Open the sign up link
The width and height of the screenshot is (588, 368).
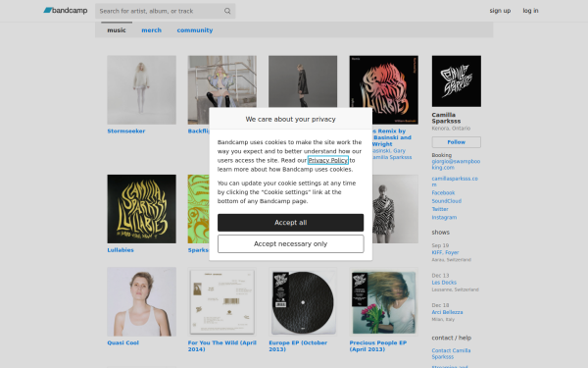pos(500,11)
